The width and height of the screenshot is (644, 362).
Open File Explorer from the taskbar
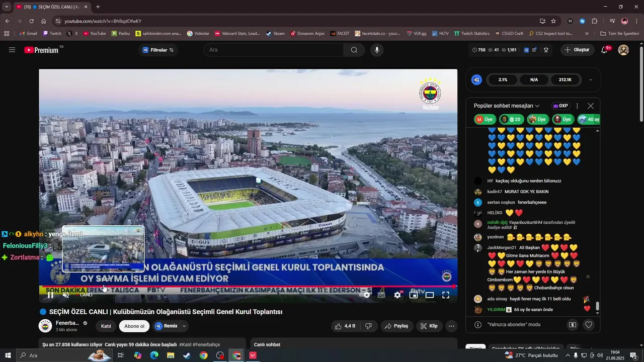(x=171, y=355)
